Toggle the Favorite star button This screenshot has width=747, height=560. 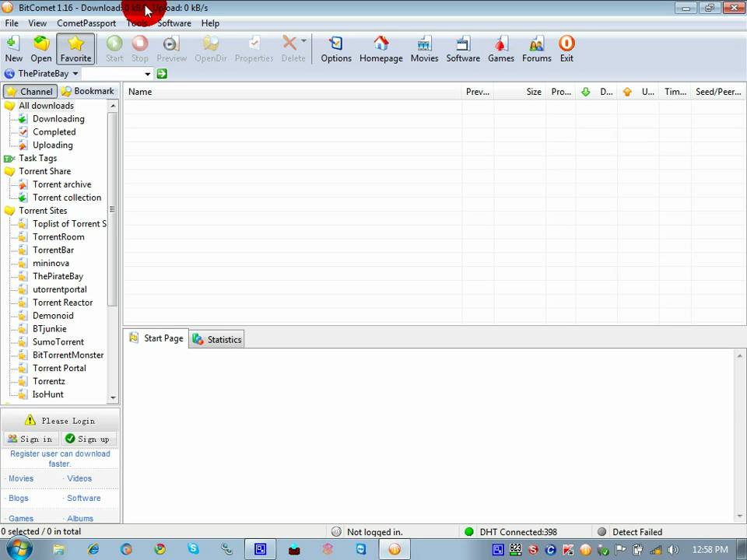coord(75,49)
